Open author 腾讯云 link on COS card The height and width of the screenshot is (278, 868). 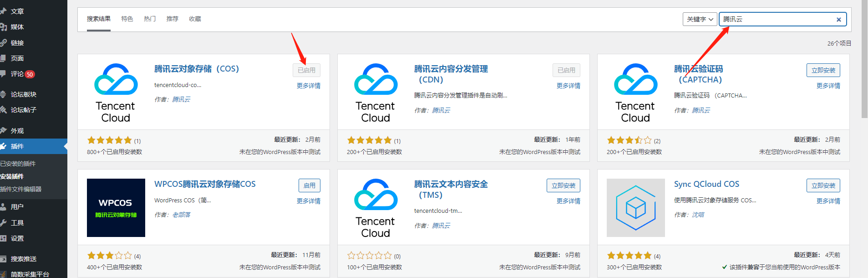coord(181,99)
